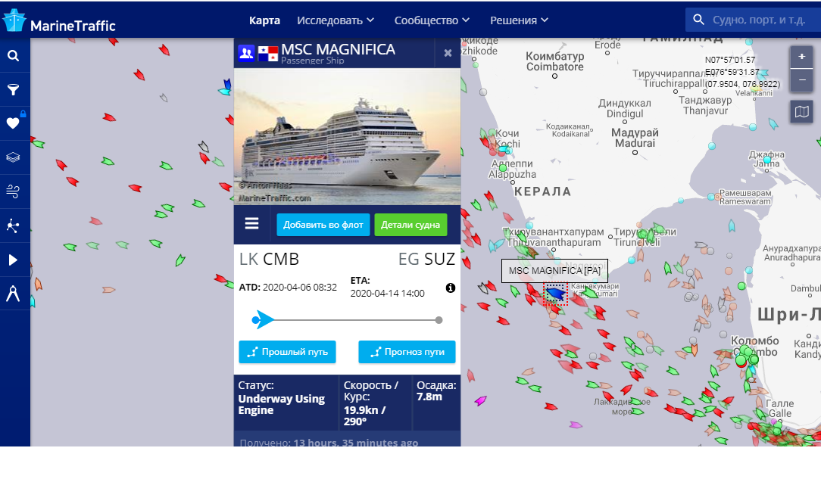Expand the Исследовать dropdown menu
The image size is (821, 504).
[x=336, y=20]
